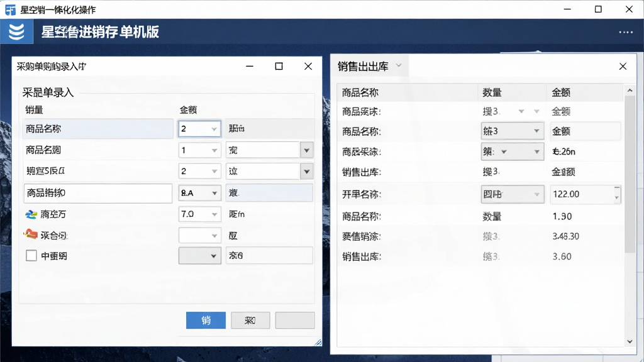This screenshot has width=644, height=362.
Task: Click the 谊 text field
Action: coord(263,171)
